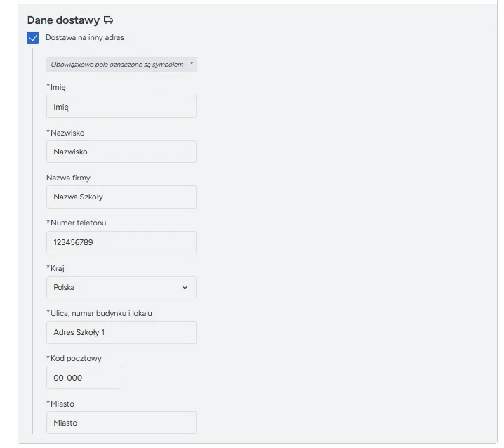Focus the Kod pocztowy field with 00-000

[84, 378]
